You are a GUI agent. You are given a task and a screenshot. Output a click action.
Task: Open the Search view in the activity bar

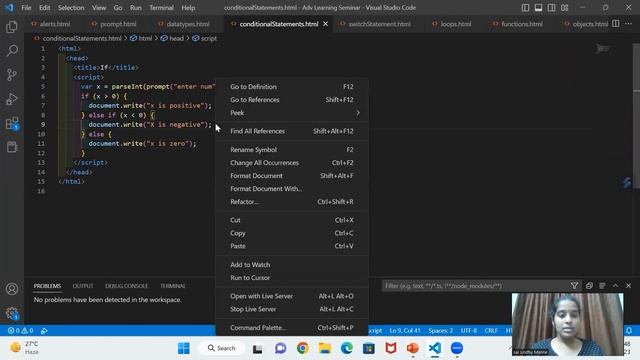pyautogui.click(x=12, y=51)
